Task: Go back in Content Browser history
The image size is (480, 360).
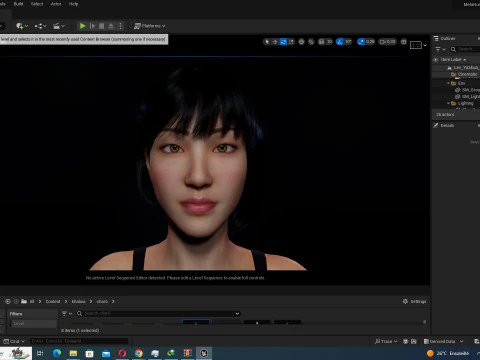Action: [8, 301]
